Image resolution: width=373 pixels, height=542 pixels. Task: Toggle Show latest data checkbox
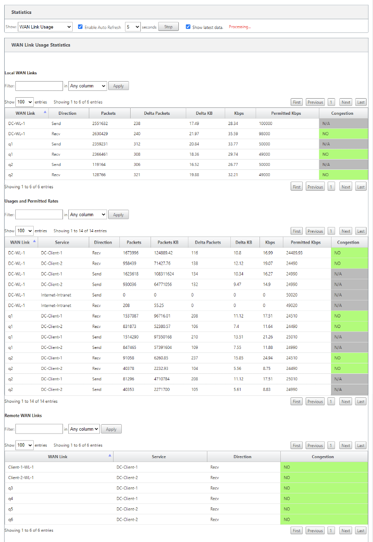coord(188,27)
